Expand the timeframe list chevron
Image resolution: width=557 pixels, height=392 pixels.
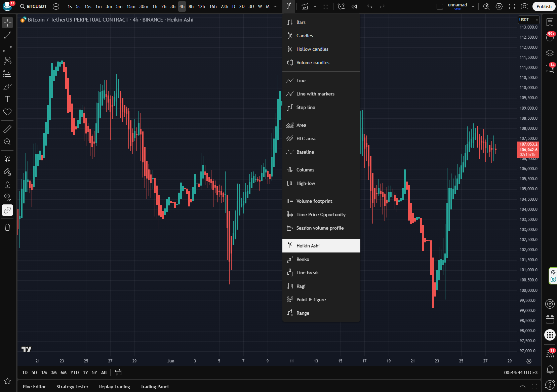[275, 6]
